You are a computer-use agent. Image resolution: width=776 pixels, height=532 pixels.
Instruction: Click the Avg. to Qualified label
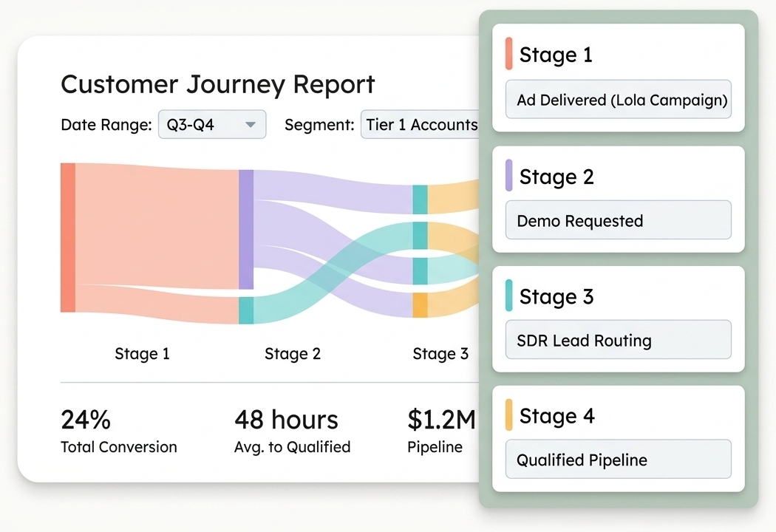(x=292, y=447)
